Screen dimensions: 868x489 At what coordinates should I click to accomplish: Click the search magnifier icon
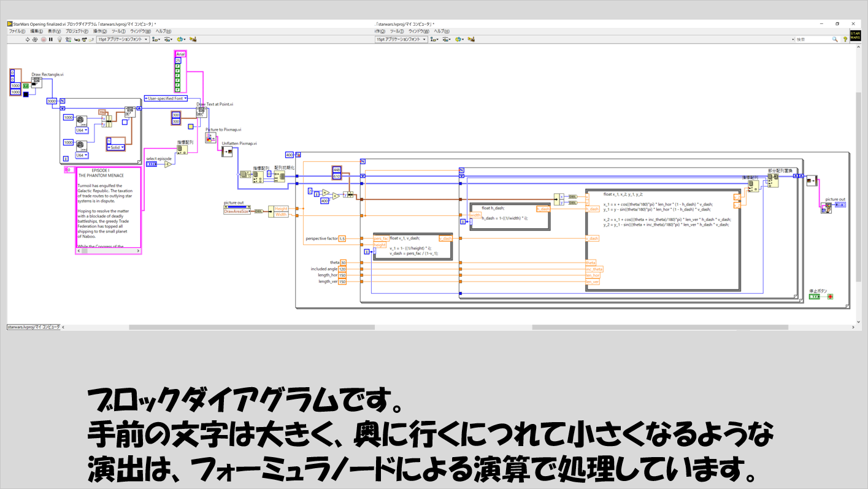point(835,39)
